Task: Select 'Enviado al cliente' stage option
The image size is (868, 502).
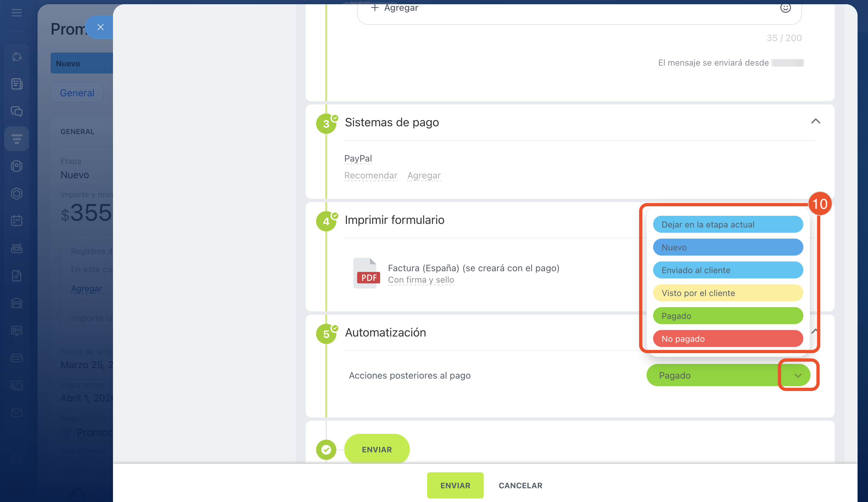Action: click(x=728, y=270)
